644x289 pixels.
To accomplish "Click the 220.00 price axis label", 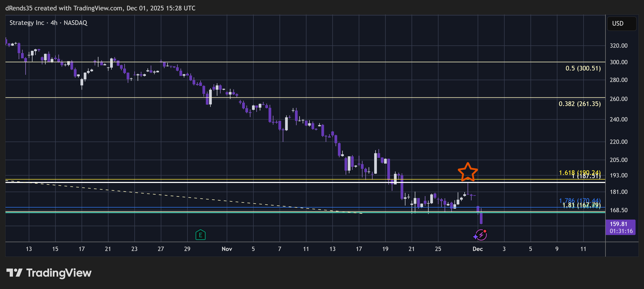I will coord(618,142).
